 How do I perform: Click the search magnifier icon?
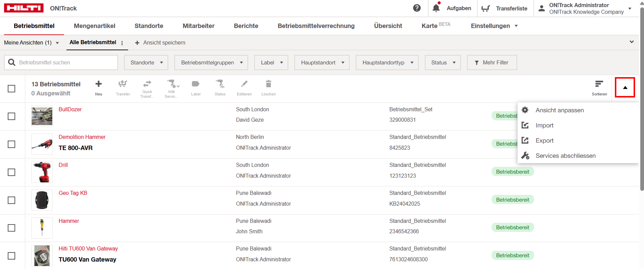[x=12, y=62]
